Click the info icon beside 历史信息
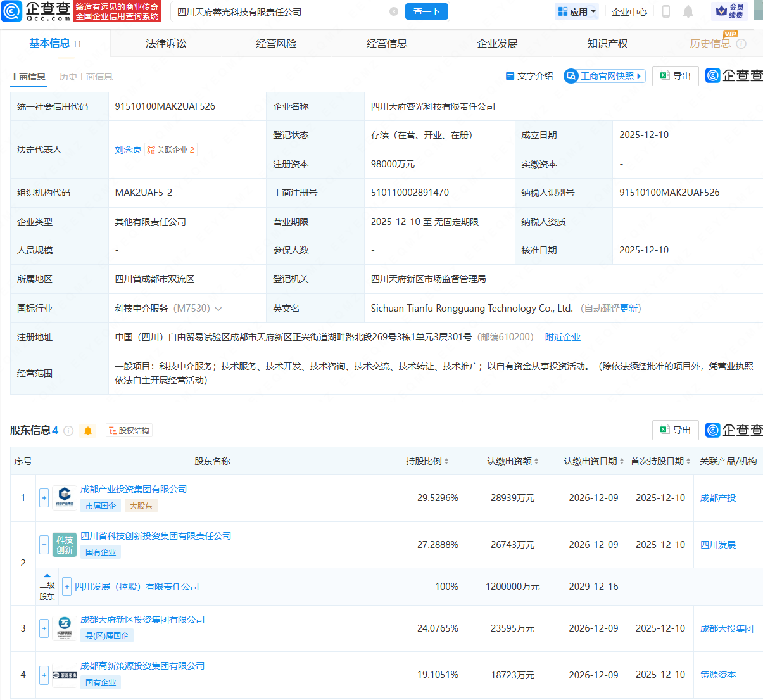The height and width of the screenshot is (700, 763). pyautogui.click(x=740, y=44)
